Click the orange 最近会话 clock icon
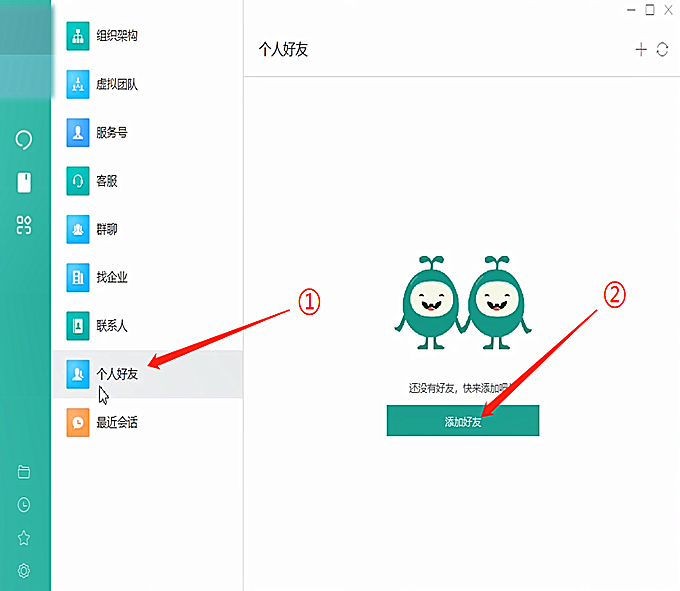The width and height of the screenshot is (680, 591). pyautogui.click(x=78, y=422)
